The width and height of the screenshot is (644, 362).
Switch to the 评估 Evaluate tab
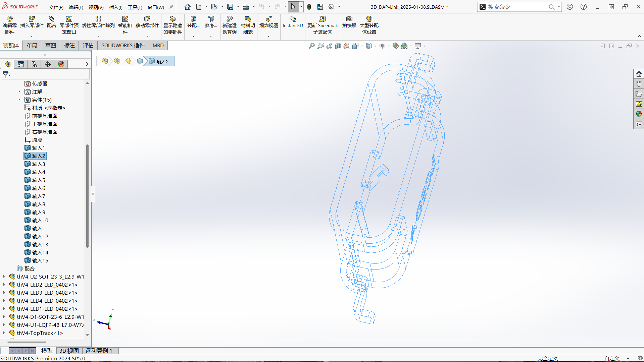click(x=88, y=46)
